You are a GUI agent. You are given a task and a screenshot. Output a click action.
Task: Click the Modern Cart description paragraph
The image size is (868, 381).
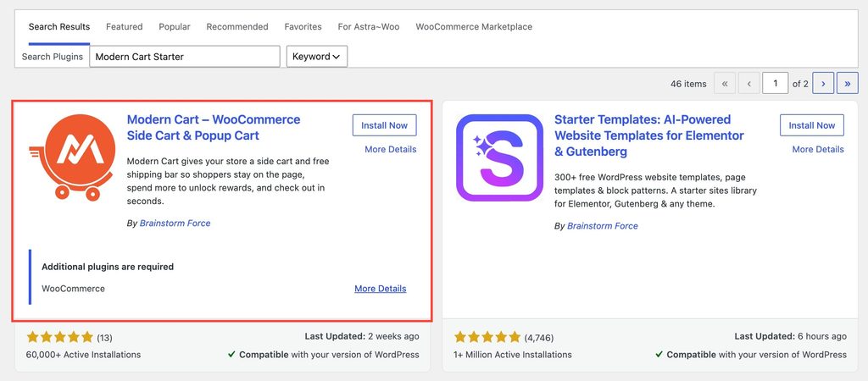pos(228,181)
